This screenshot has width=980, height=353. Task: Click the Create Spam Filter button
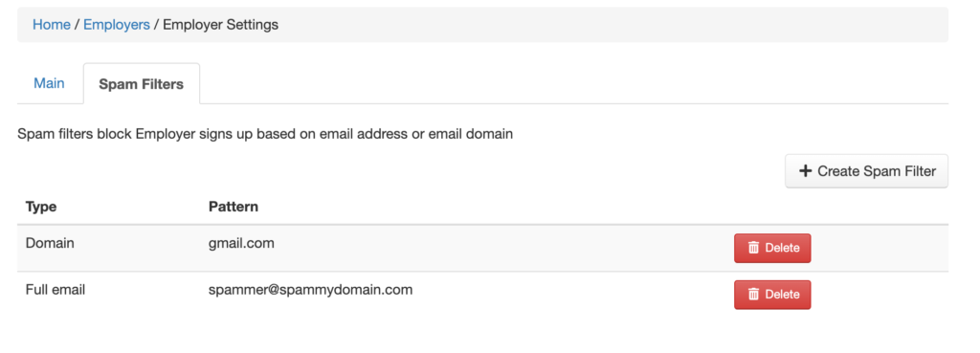pyautogui.click(x=866, y=171)
